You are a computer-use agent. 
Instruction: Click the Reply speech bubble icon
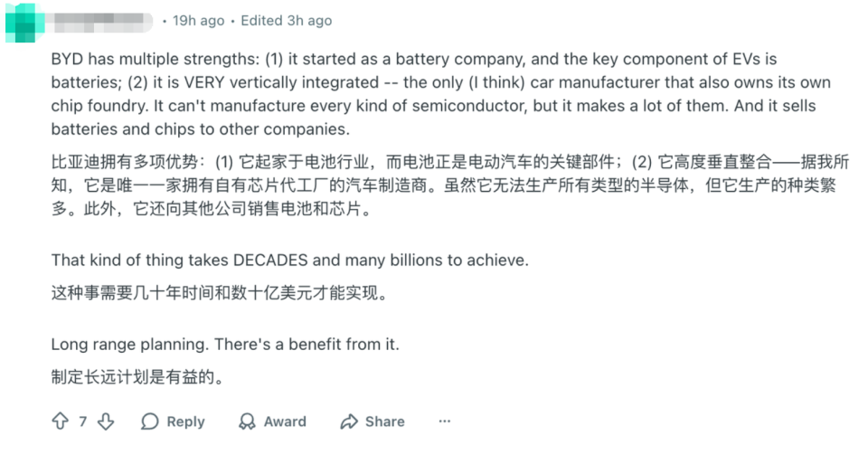(x=150, y=422)
